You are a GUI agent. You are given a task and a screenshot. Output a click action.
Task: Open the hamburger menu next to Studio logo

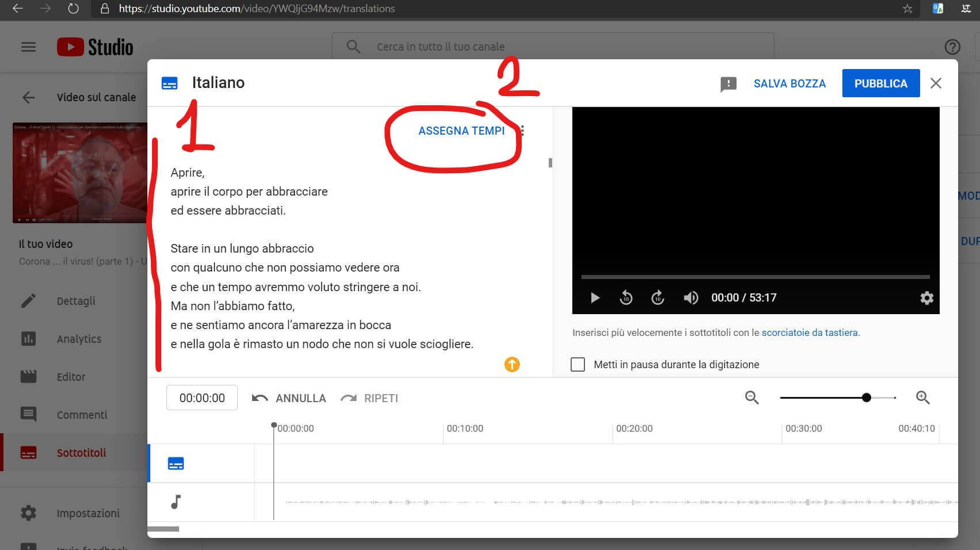(28, 47)
